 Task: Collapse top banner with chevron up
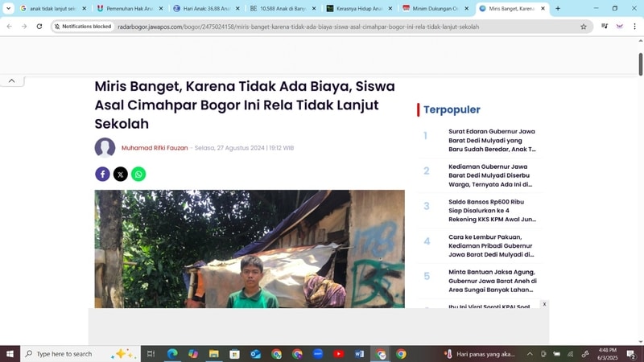tap(11, 81)
